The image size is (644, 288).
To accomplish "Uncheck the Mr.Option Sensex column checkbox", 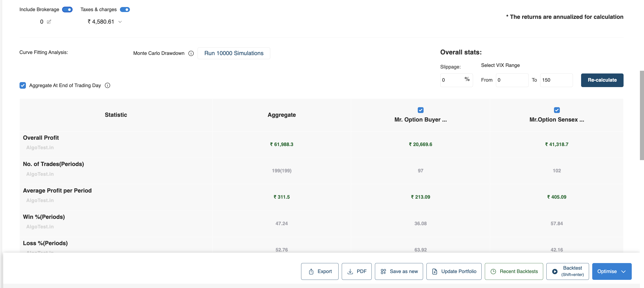I will click(557, 110).
